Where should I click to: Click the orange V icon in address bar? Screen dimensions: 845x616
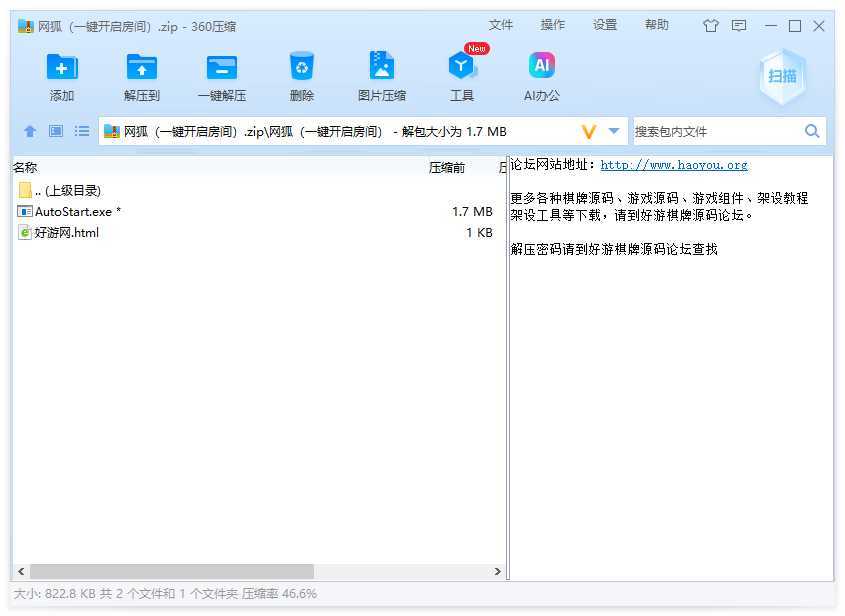[589, 131]
